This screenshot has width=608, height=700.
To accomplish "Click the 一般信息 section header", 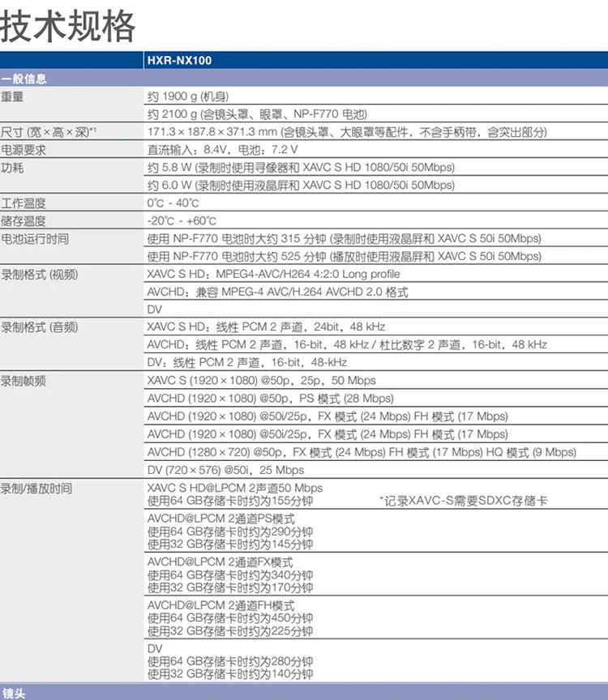I will pos(24,79).
